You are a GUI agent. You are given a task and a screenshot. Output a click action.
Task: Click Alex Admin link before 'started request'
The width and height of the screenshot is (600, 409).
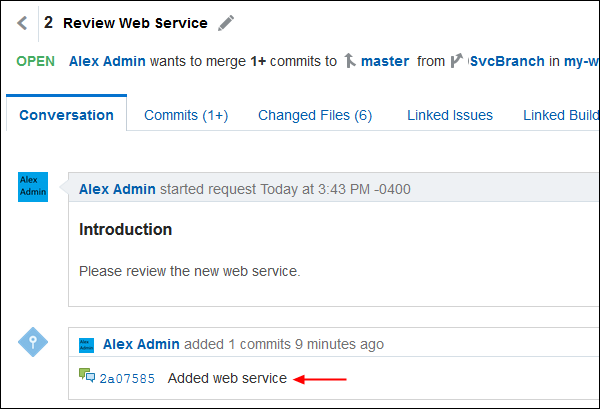coord(117,188)
